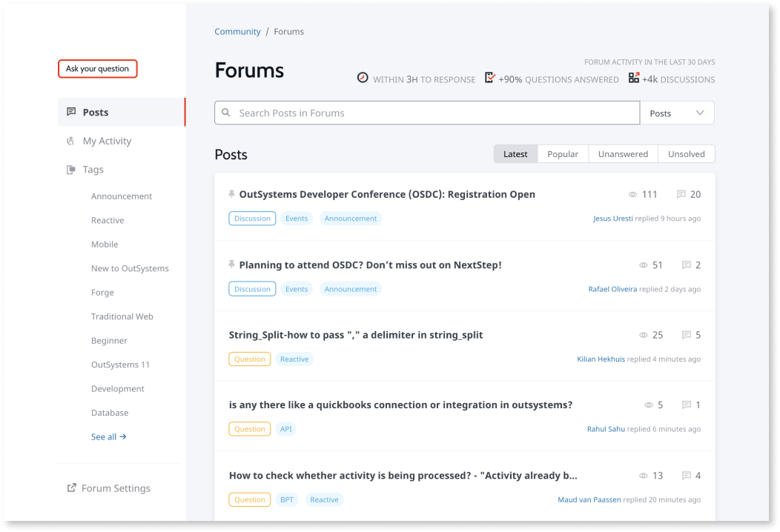Show Unsolved posts tab

(x=686, y=154)
